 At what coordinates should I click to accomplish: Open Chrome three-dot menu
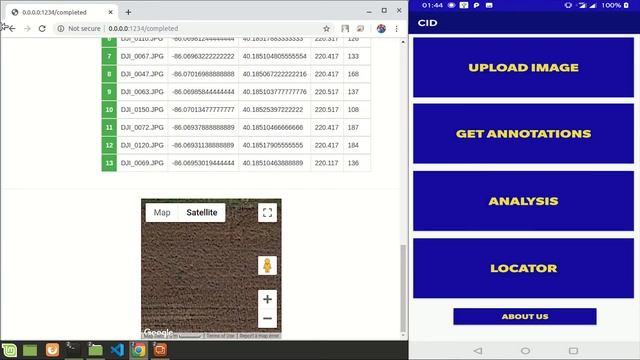[396, 29]
